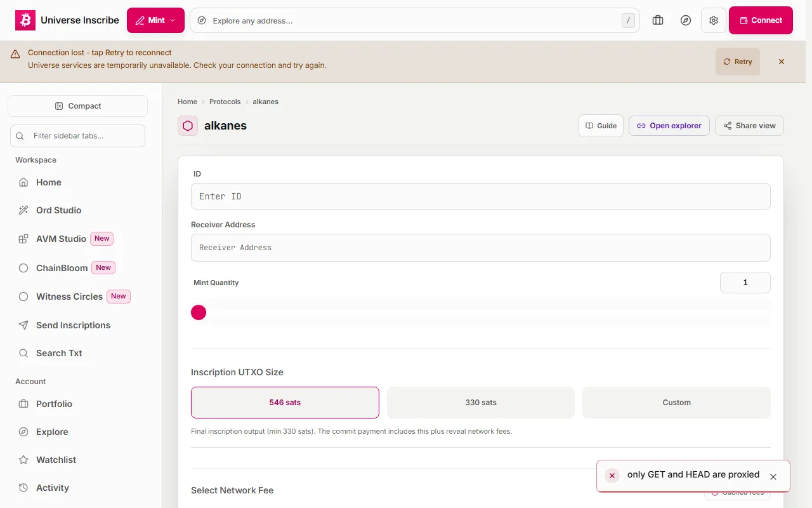Click the Mint Quantity slider handle
812x508 pixels.
(x=199, y=312)
